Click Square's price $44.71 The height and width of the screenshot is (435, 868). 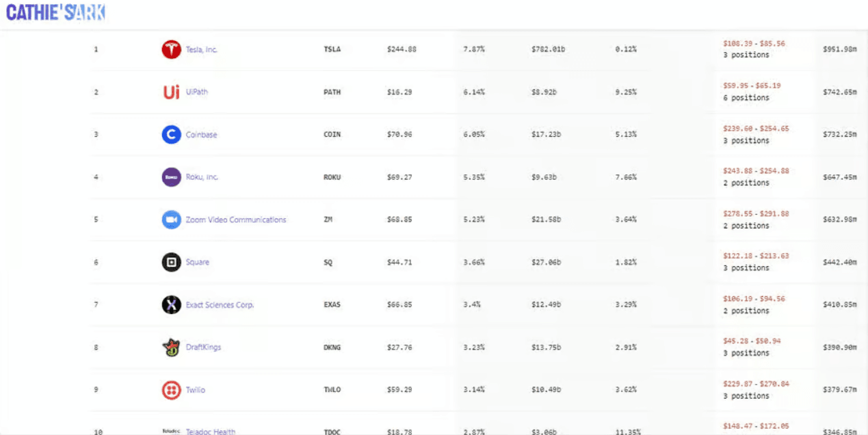[399, 263]
